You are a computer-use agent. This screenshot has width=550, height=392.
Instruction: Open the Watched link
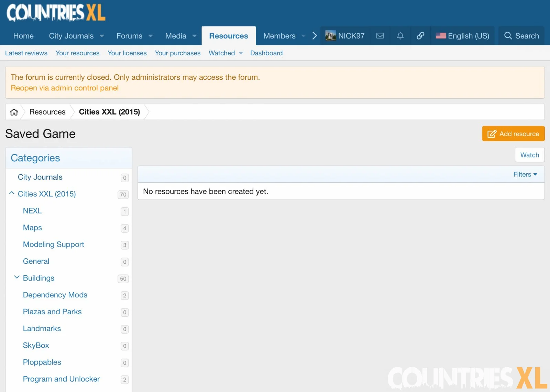[222, 53]
